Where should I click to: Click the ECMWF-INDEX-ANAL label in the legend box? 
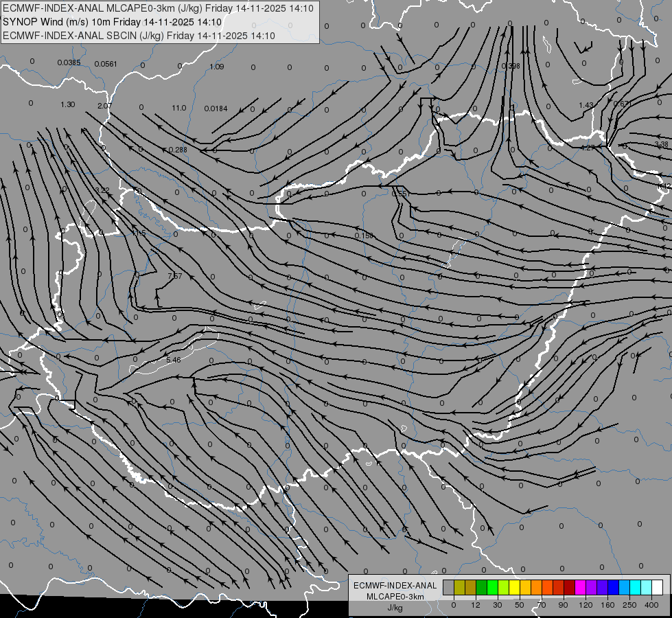click(395, 586)
